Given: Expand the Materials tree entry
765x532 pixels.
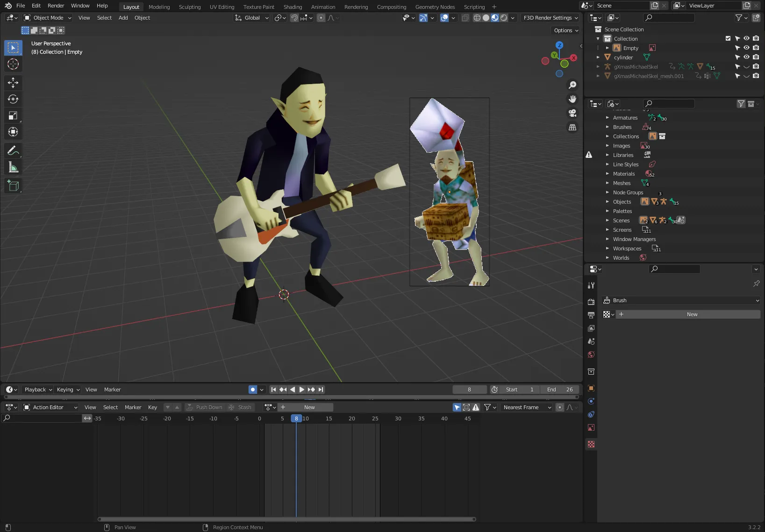Looking at the screenshot, I should pyautogui.click(x=608, y=174).
